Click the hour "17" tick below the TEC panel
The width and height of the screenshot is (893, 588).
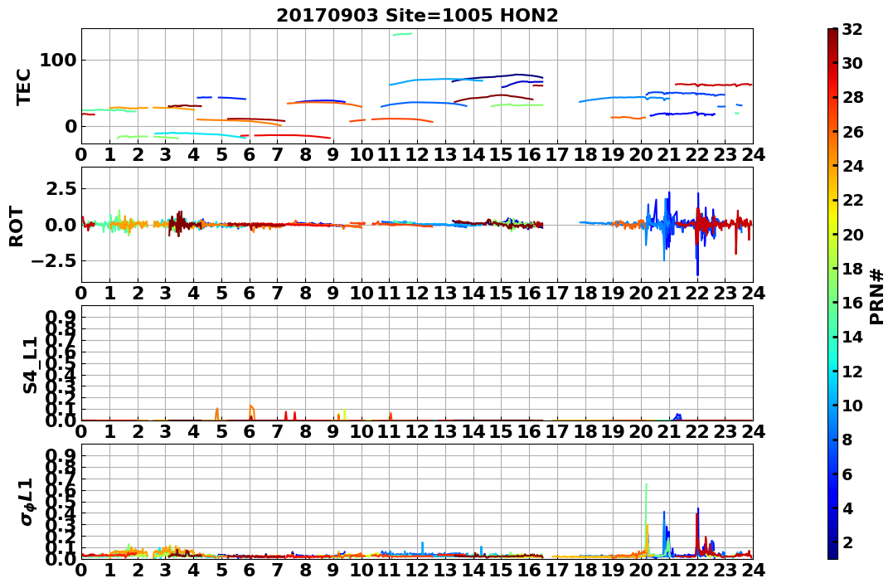(x=557, y=154)
